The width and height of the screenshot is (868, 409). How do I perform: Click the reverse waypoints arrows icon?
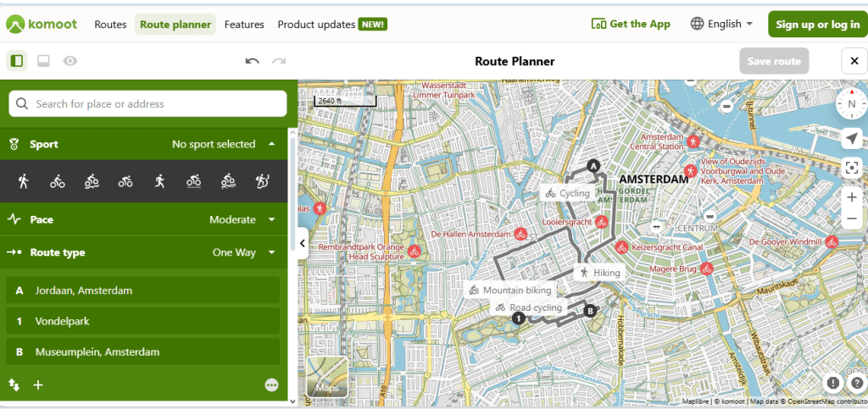[x=14, y=384]
